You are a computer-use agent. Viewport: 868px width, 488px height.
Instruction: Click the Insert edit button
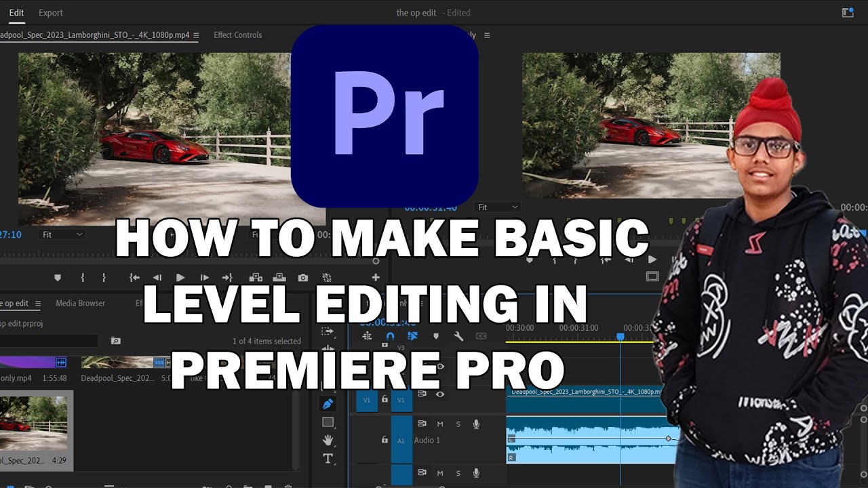pos(256,277)
